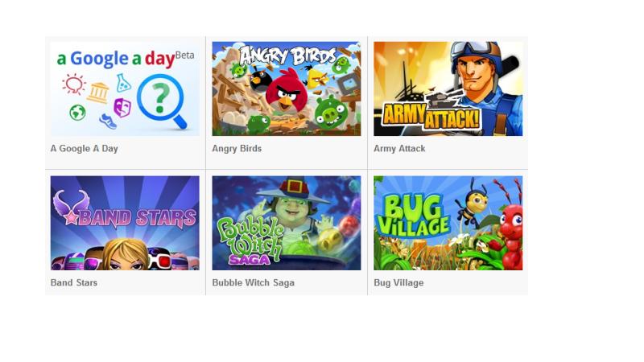Click the Band Stars title text
The height and width of the screenshot is (362, 644).
click(x=74, y=283)
